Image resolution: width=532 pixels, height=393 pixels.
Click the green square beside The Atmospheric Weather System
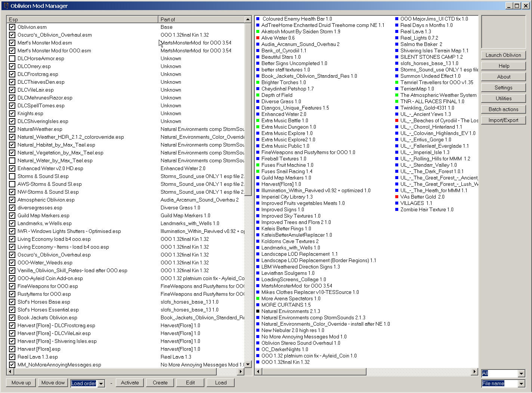tap(397, 95)
